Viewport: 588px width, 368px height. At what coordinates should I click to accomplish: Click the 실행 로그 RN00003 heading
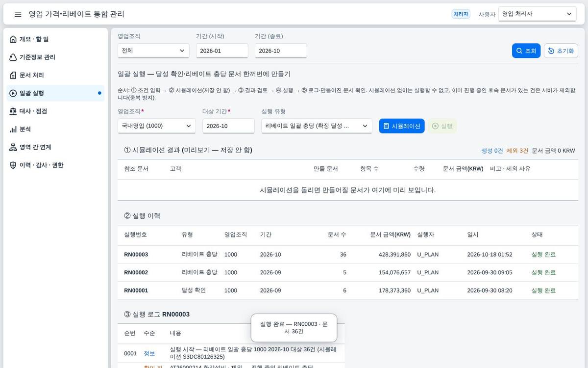(x=157, y=315)
